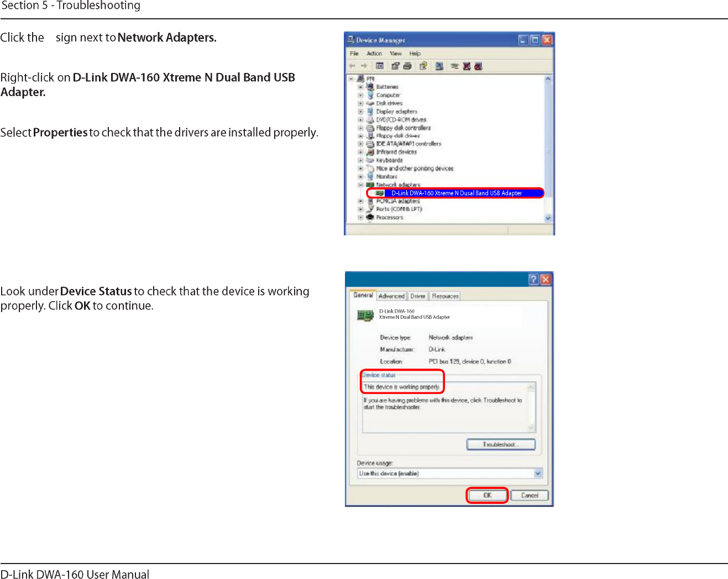This screenshot has height=579, width=728.
Task: Click the Back arrow in Device Manager toolbar
Action: 352,66
